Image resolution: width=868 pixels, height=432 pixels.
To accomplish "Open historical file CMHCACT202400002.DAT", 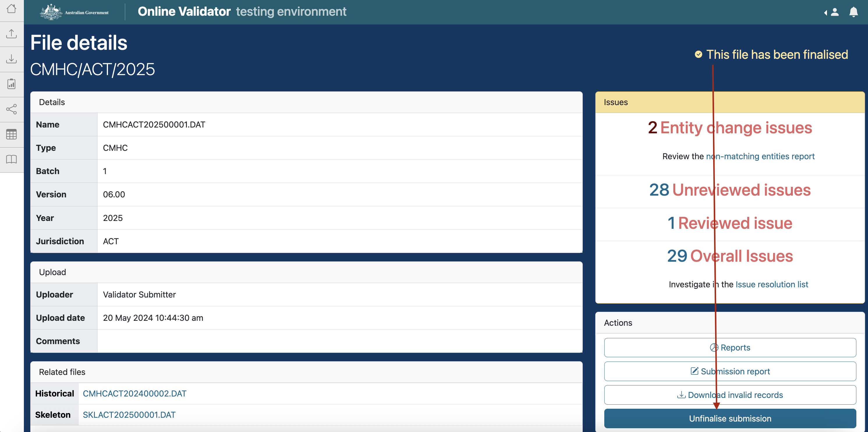I will point(134,393).
